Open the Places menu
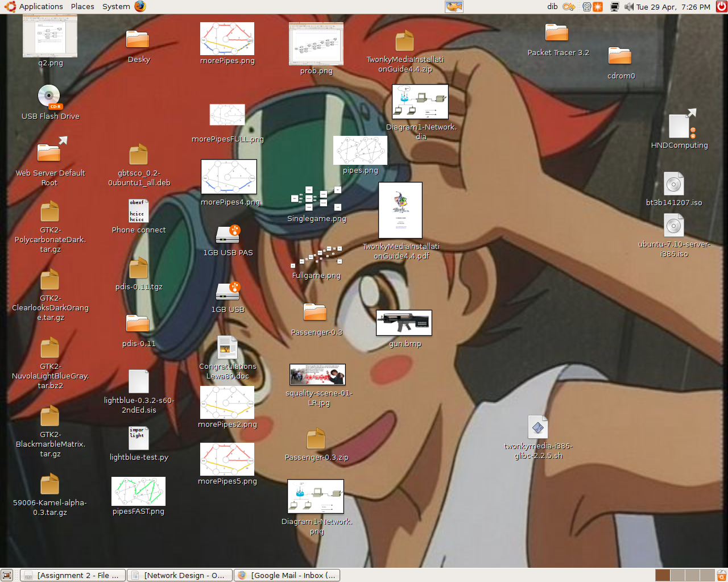 pos(82,6)
